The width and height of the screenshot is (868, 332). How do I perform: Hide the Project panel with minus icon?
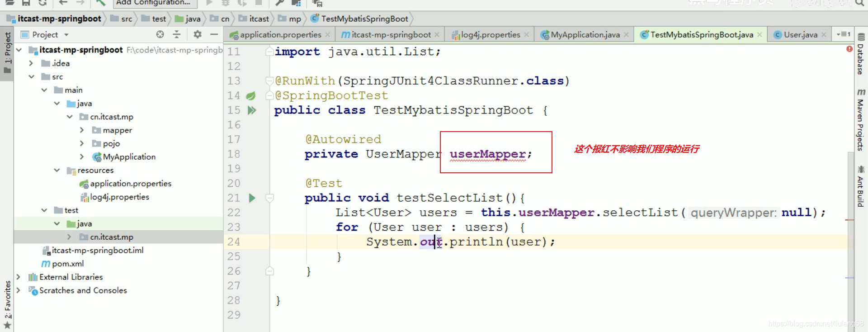click(x=214, y=34)
